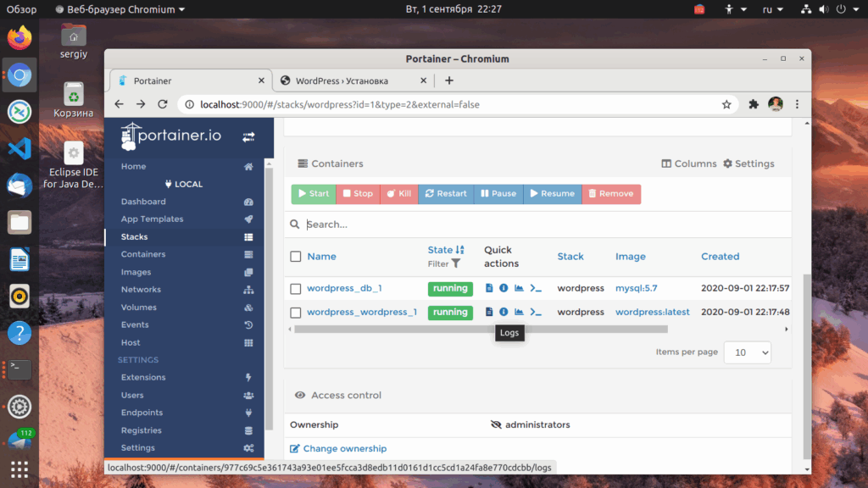This screenshot has height=488, width=868.
Task: Open Chromium profile avatar
Action: [x=775, y=104]
